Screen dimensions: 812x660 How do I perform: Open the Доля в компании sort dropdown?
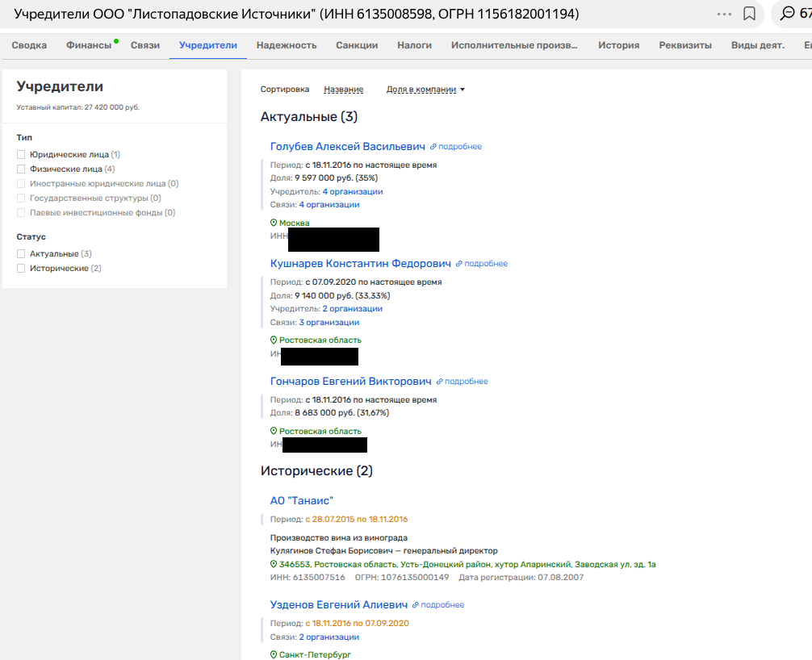pos(425,90)
